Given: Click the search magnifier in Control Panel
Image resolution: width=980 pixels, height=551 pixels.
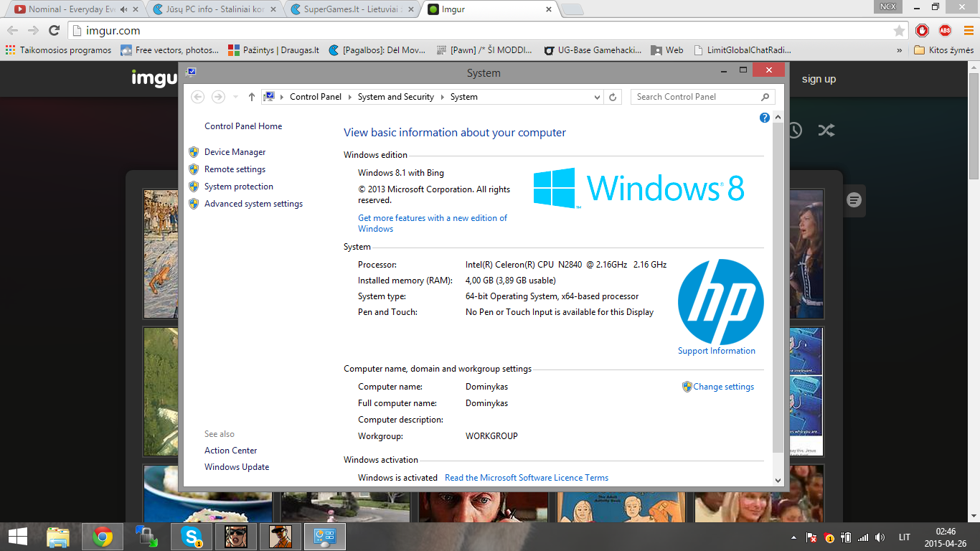Looking at the screenshot, I should 765,97.
